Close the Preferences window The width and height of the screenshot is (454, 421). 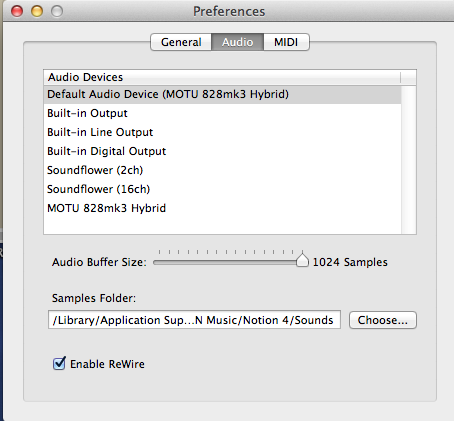pos(17,11)
